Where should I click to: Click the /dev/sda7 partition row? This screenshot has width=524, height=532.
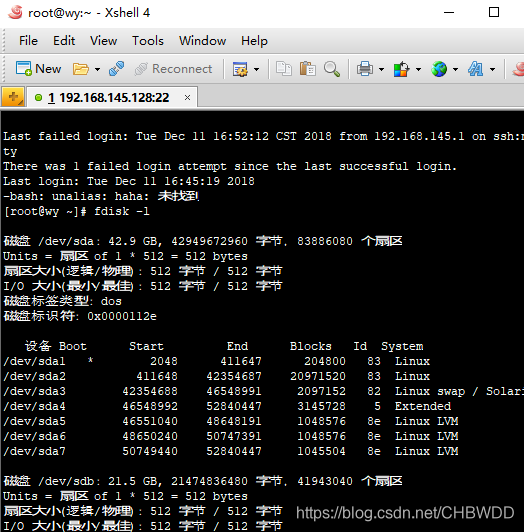tap(231, 451)
